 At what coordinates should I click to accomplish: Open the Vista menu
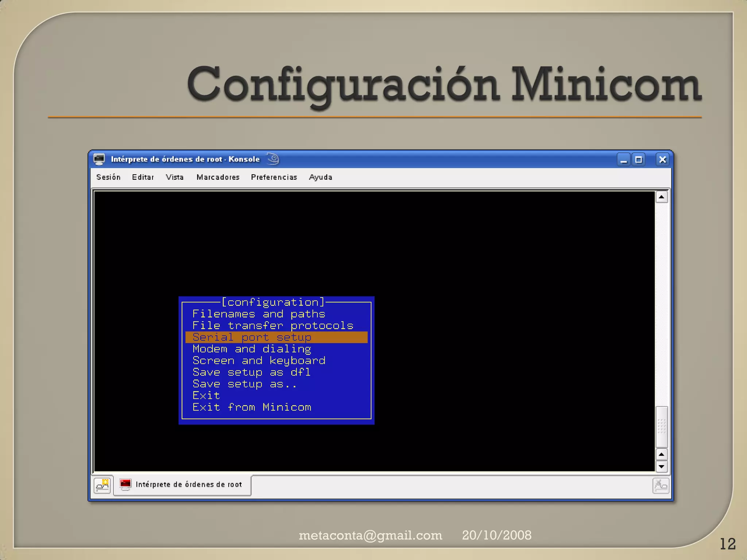click(175, 177)
